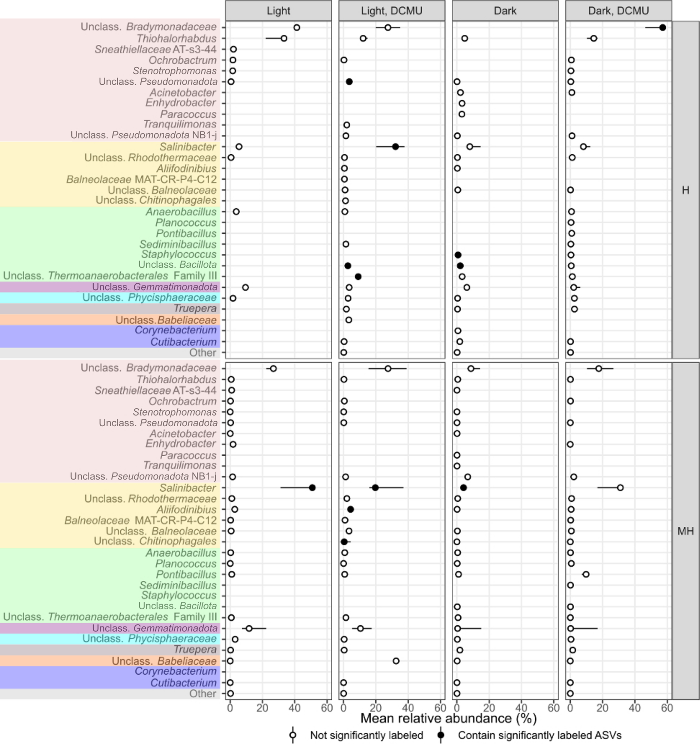The height and width of the screenshot is (744, 700).
Task: Click the filled Aliifodinibius point in MH Light, DCMU
Action: click(350, 509)
